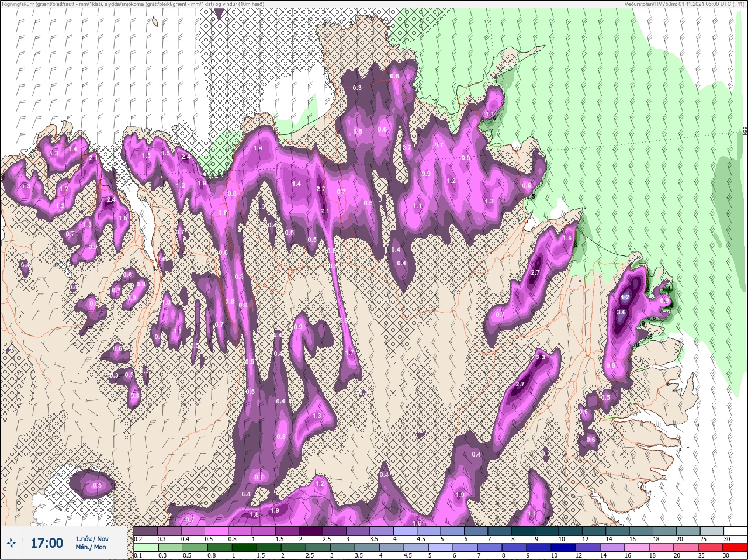Click the 0.2 label in top legend row
748x560 pixels.
[138, 539]
